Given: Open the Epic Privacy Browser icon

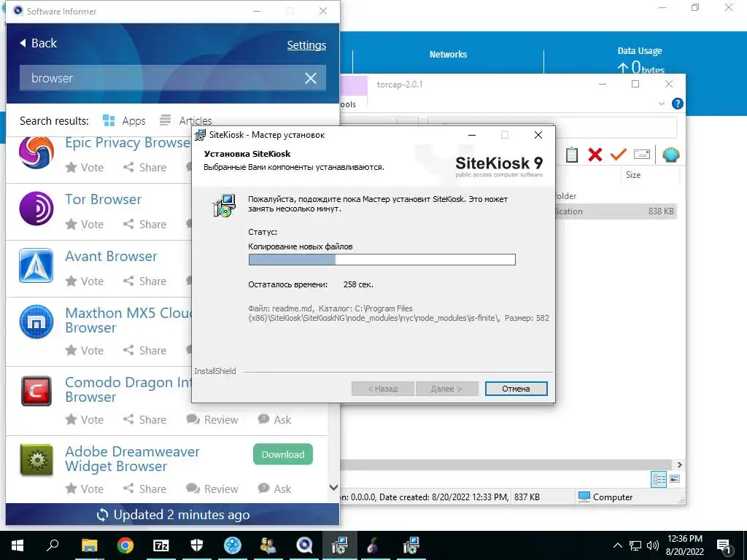Looking at the screenshot, I should pyautogui.click(x=36, y=153).
